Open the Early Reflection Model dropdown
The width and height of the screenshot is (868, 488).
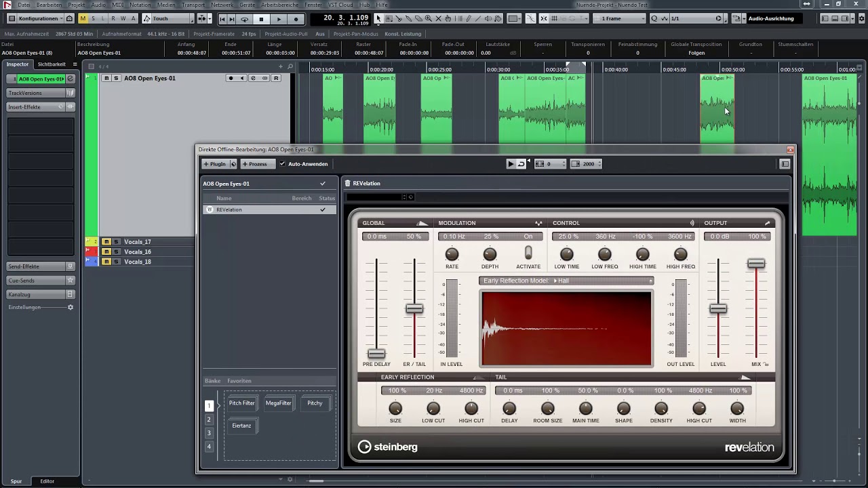tap(566, 281)
